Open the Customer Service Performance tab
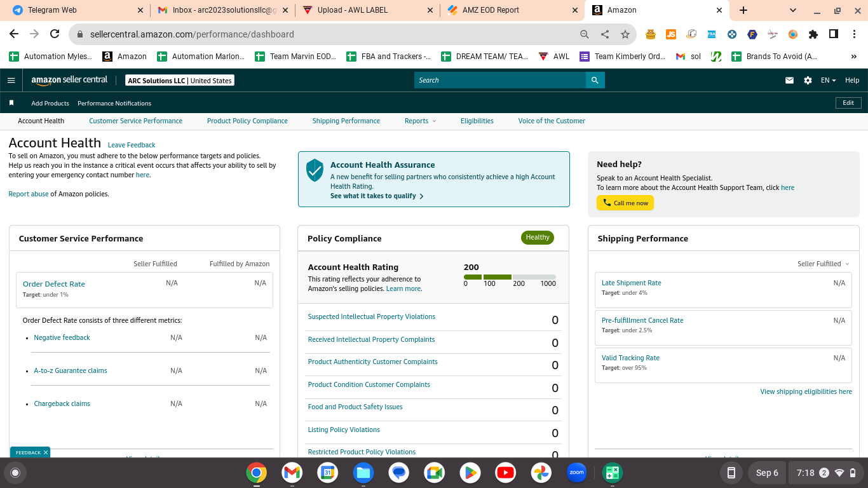Image resolution: width=868 pixels, height=488 pixels. [x=135, y=121]
